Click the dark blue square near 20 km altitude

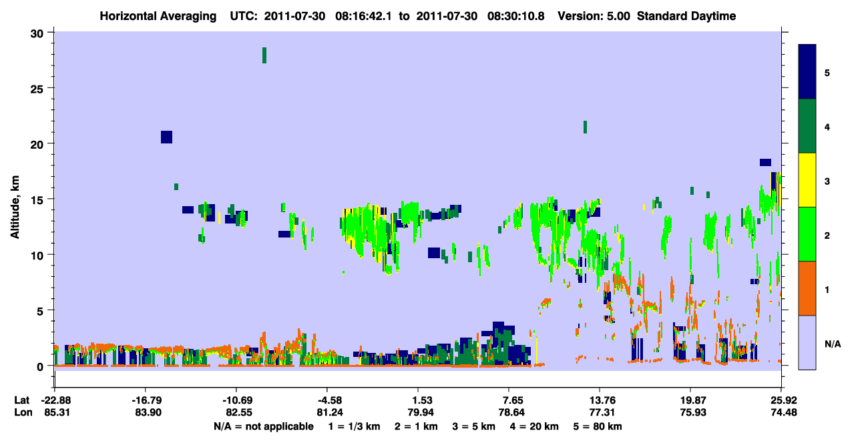[x=167, y=137]
